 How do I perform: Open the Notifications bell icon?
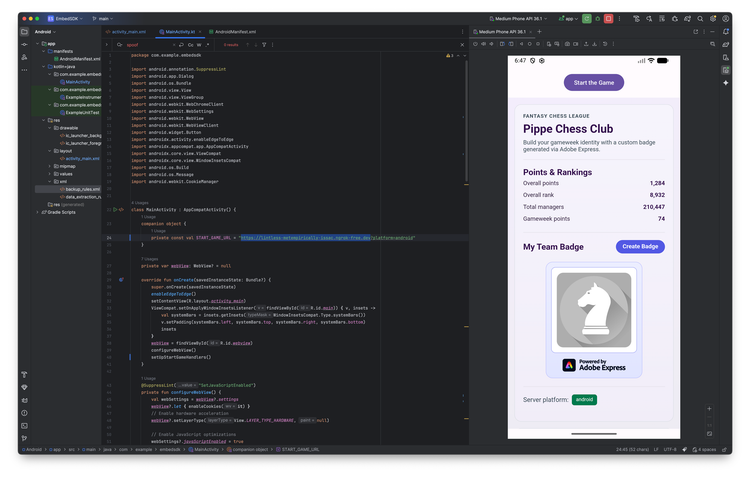(725, 32)
